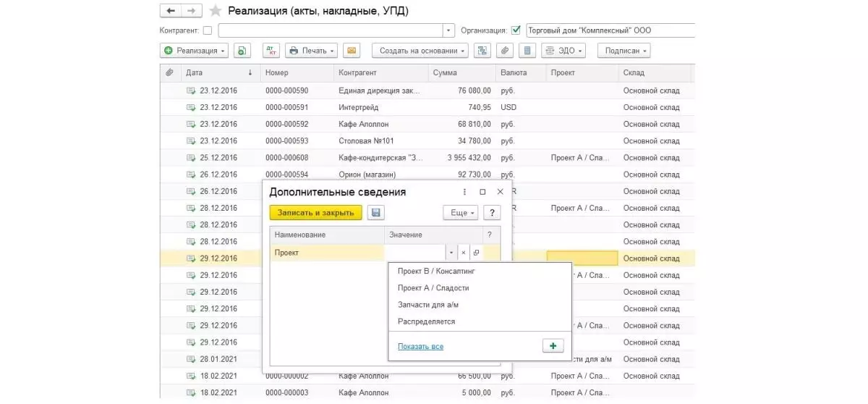Open the three-dot menu of Дополнительные сведения

(464, 192)
